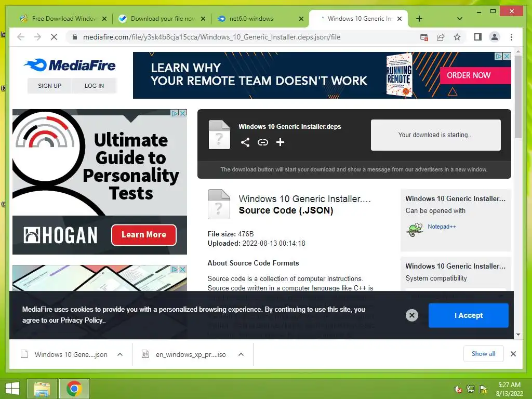Open the Notepad++ link

[x=442, y=227]
